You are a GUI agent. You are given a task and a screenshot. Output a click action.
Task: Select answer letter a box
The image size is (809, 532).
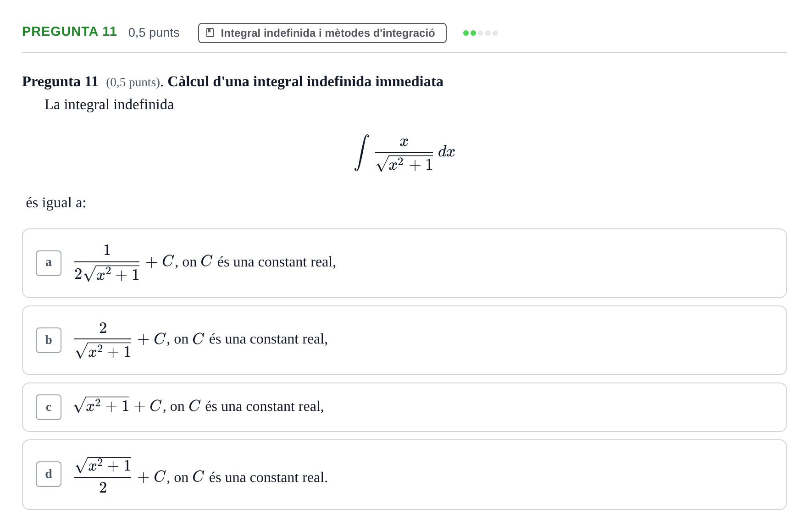point(49,263)
